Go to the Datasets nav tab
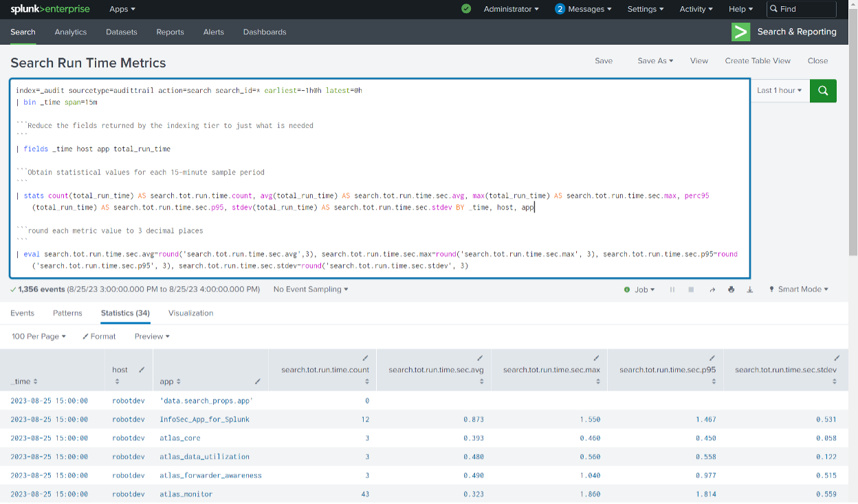The height and width of the screenshot is (504, 858). click(x=122, y=32)
